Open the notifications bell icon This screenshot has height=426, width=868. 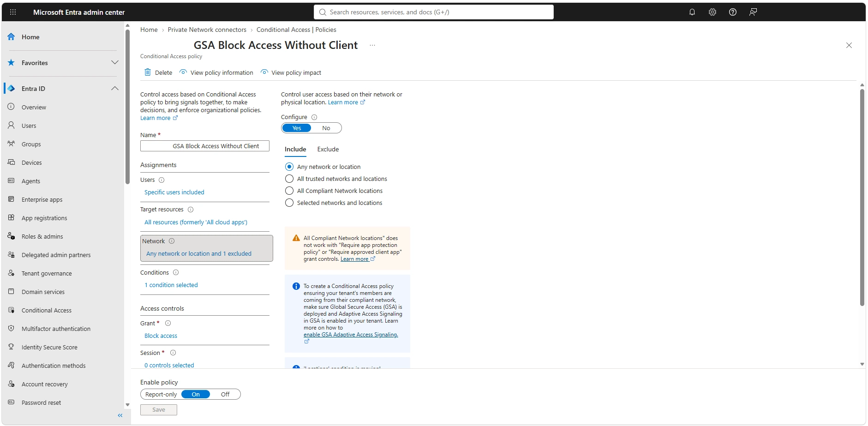click(x=692, y=12)
